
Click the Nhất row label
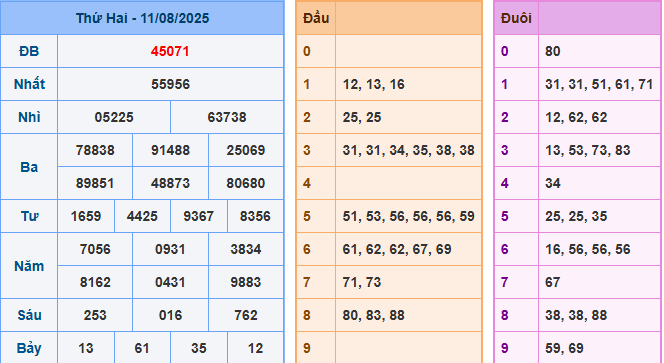(29, 84)
